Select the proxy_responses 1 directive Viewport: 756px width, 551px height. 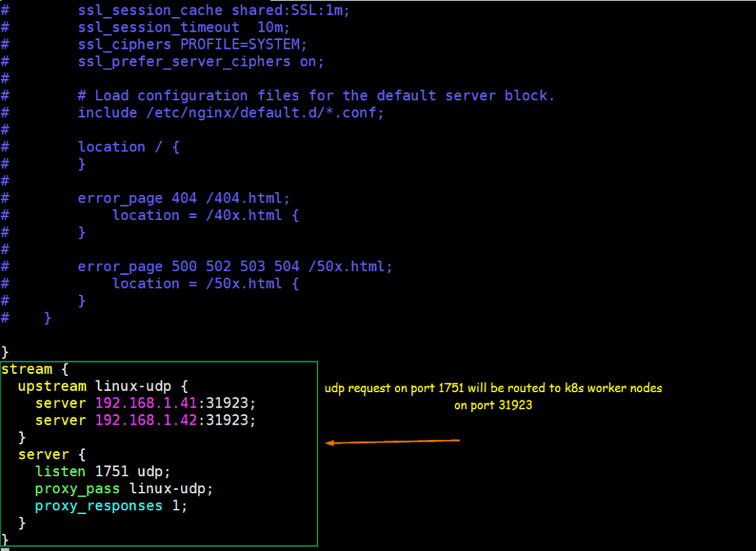(111, 505)
